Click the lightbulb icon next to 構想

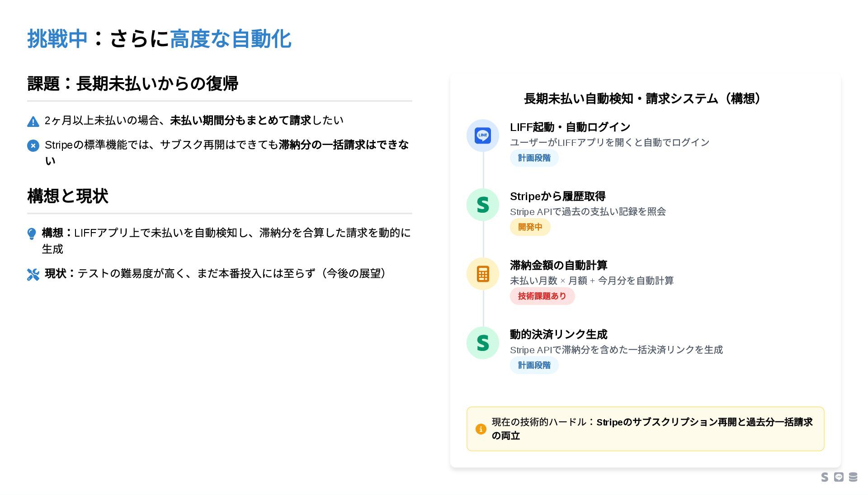coord(32,233)
